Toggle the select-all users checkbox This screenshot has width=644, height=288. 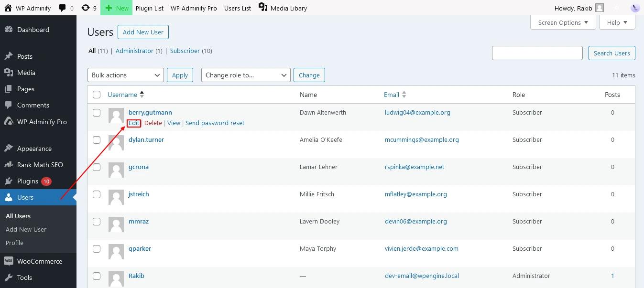(97, 94)
